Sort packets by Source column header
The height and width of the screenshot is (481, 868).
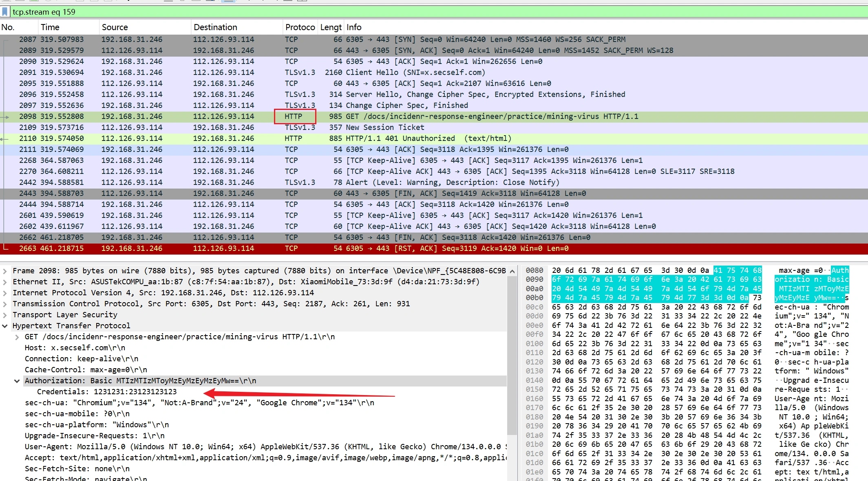pyautogui.click(x=115, y=27)
